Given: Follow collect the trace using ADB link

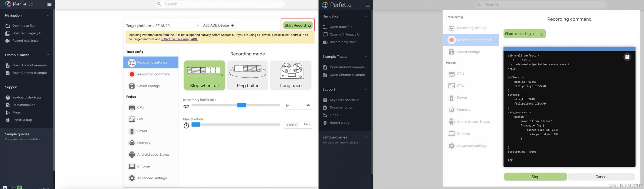Looking at the screenshot, I should point(179,39).
